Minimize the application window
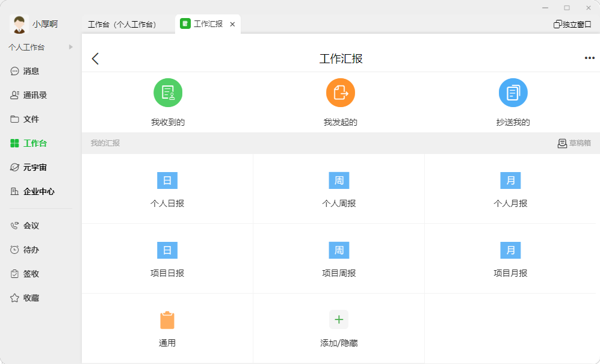This screenshot has width=600, height=364. click(545, 8)
